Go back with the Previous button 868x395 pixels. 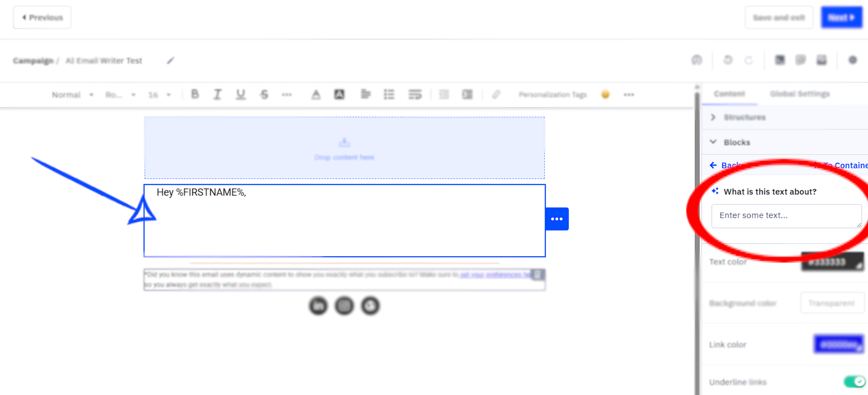[42, 18]
